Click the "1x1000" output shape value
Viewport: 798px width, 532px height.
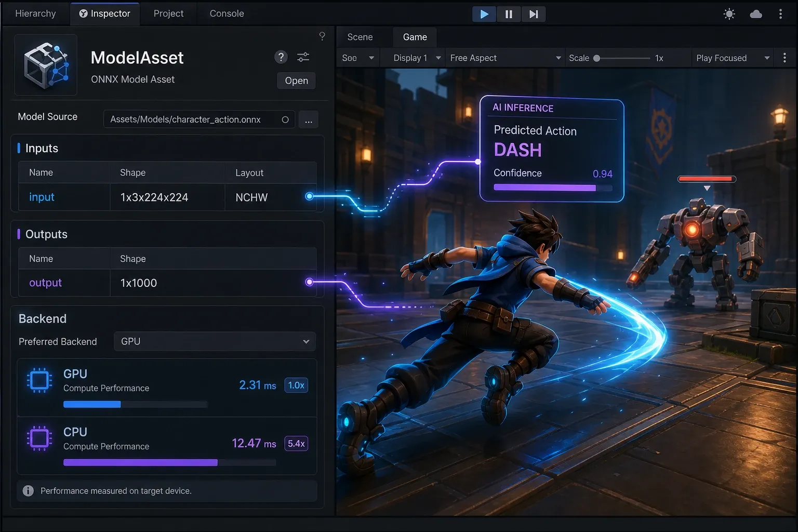pyautogui.click(x=139, y=283)
